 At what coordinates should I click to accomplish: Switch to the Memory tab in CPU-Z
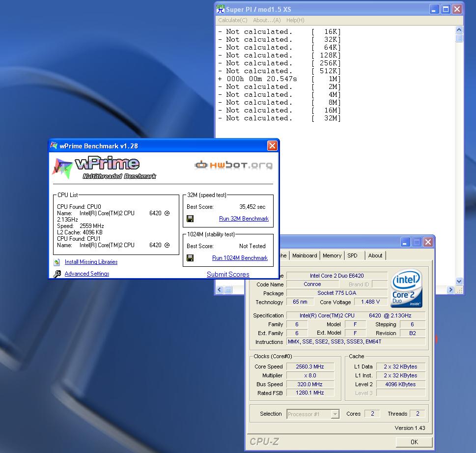pyautogui.click(x=332, y=255)
